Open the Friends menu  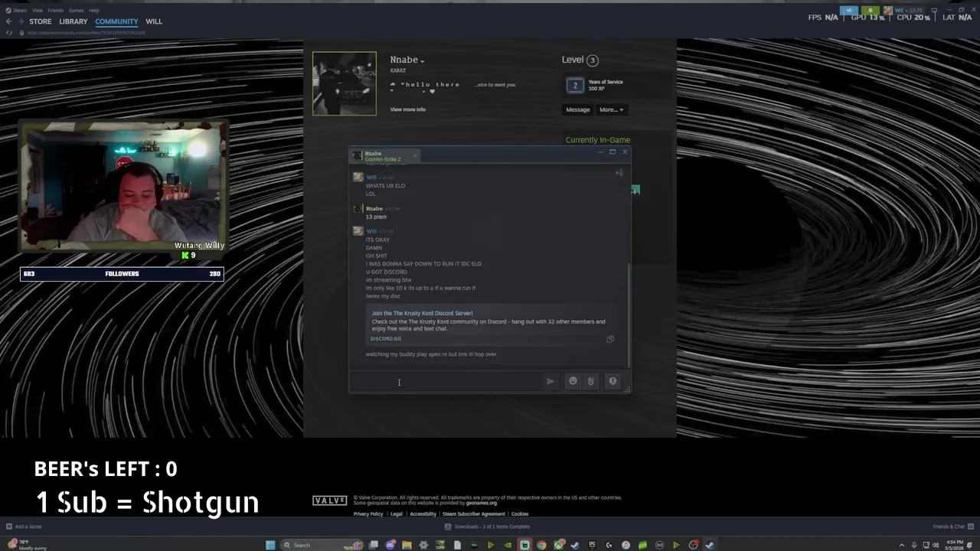point(56,10)
